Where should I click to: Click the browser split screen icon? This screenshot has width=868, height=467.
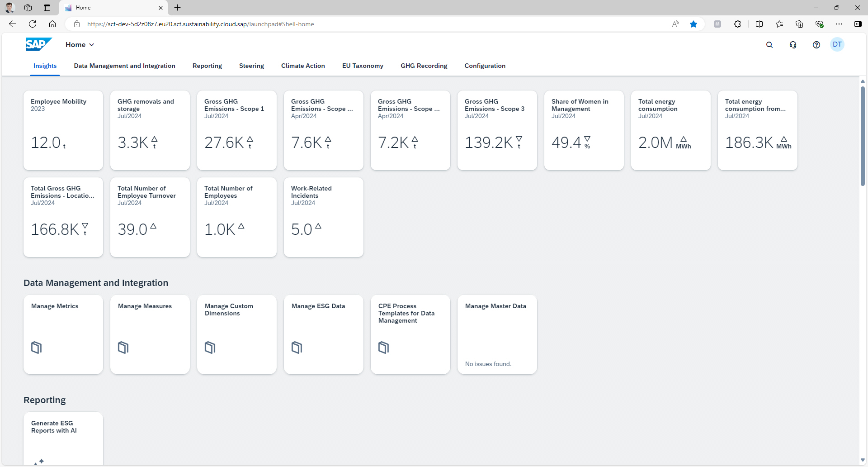(x=759, y=24)
